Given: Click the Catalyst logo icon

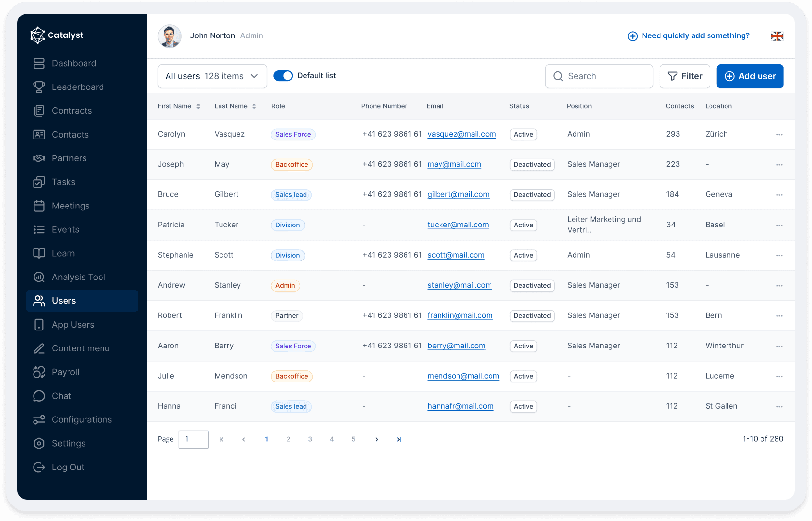Looking at the screenshot, I should pyautogui.click(x=37, y=35).
